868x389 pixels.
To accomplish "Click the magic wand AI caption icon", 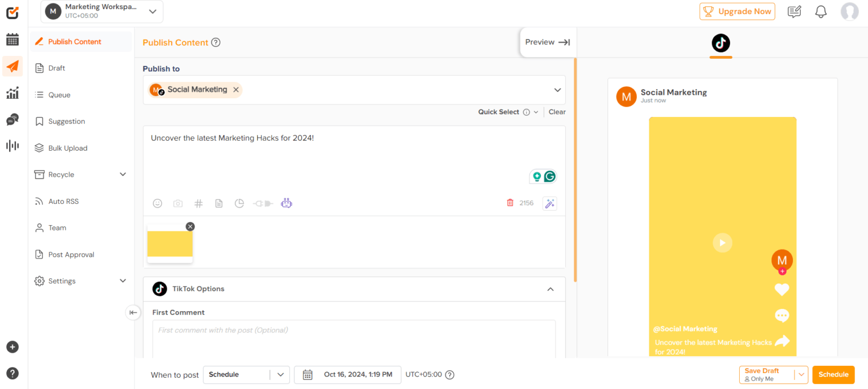I will (x=549, y=203).
